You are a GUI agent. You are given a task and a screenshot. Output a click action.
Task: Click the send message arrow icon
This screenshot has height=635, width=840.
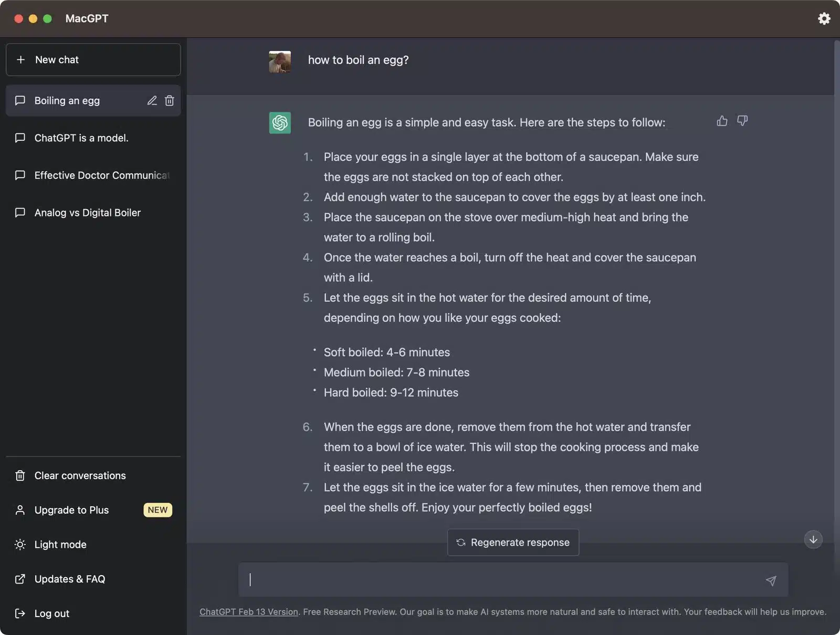click(770, 580)
